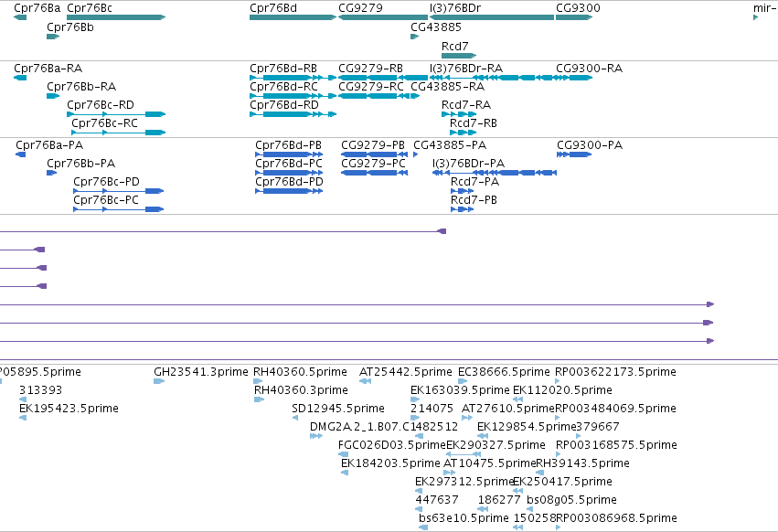Select the SD12945.5prime EST marker
The height and width of the screenshot is (532, 778).
pyautogui.click(x=295, y=418)
